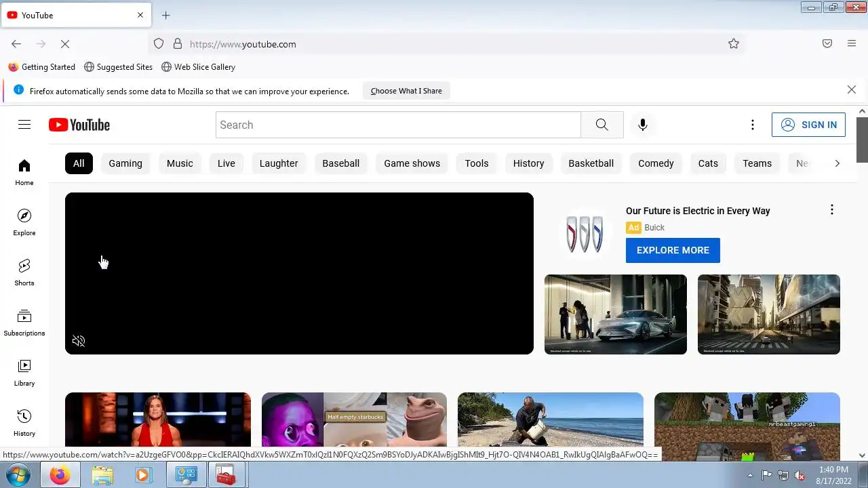Screen dimensions: 868x488
Task: Open Save to Pocket icon
Action: [827, 44]
